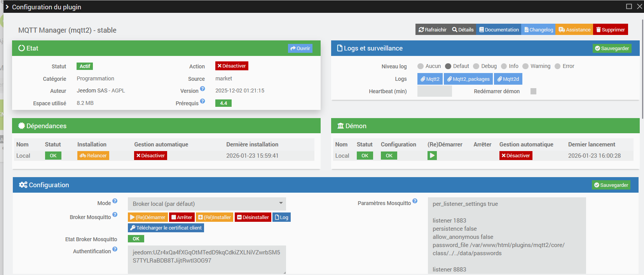This screenshot has width=644, height=275.
Task: Click the Etat Broker Mosquitto OK badge
Action: click(x=136, y=238)
